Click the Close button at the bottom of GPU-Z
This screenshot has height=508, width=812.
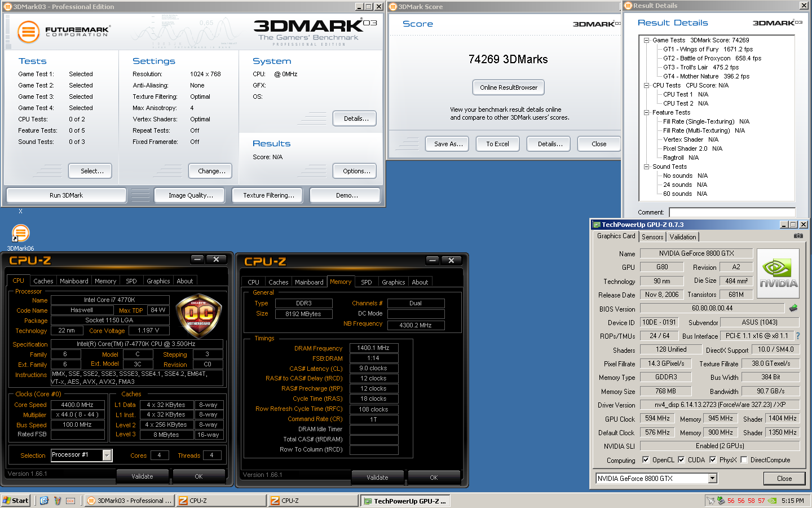[x=784, y=478]
